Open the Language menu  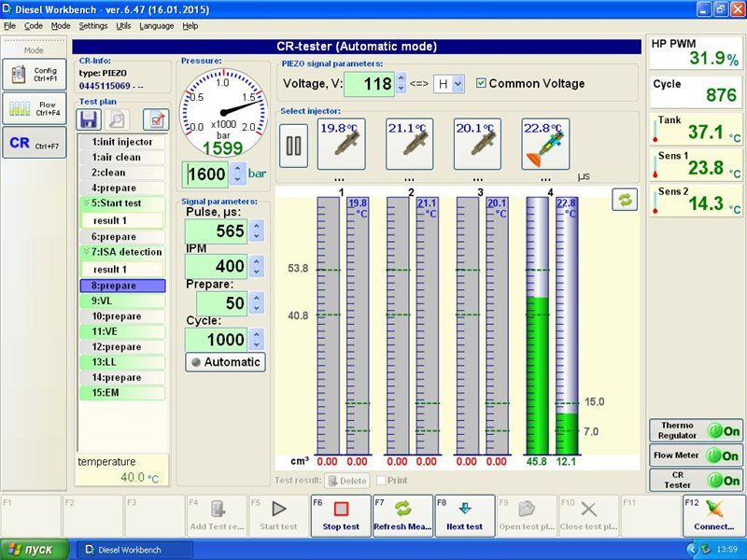pyautogui.click(x=156, y=26)
